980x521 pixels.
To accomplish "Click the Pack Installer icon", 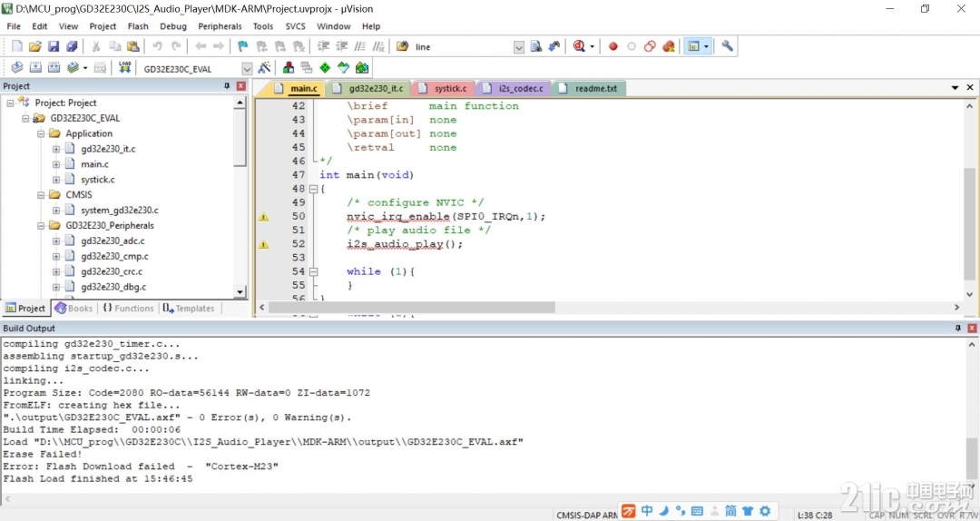I will (x=362, y=67).
